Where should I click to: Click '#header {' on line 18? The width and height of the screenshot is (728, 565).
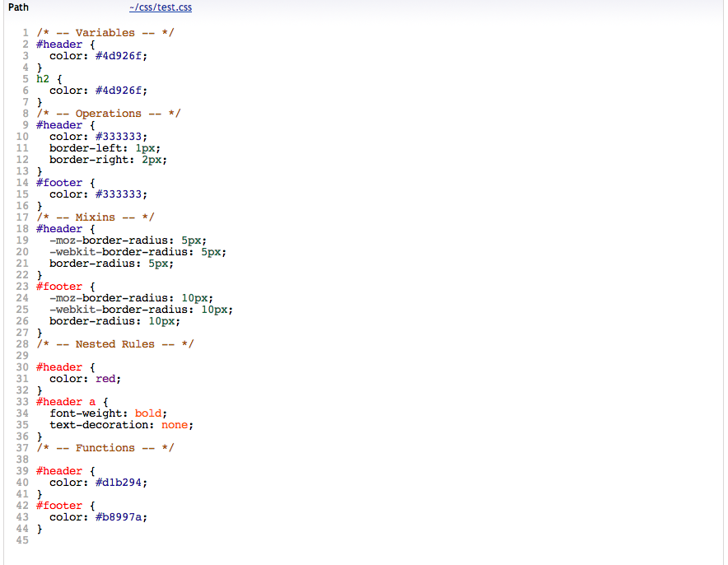[65, 229]
